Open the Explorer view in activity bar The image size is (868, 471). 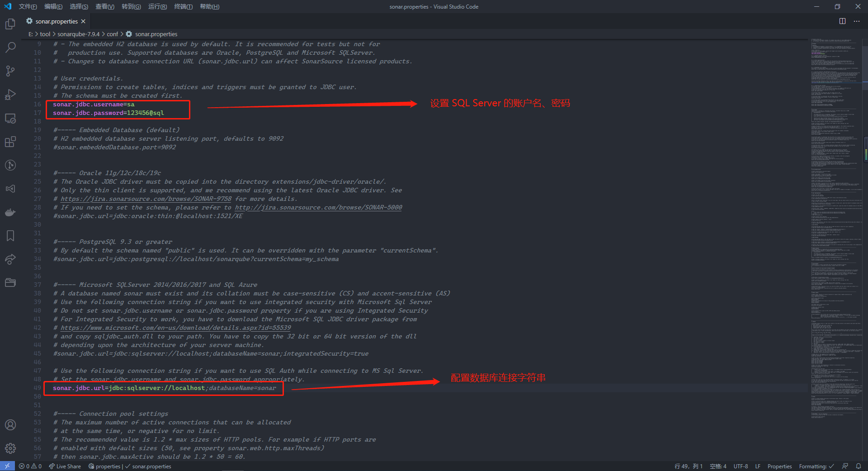10,24
